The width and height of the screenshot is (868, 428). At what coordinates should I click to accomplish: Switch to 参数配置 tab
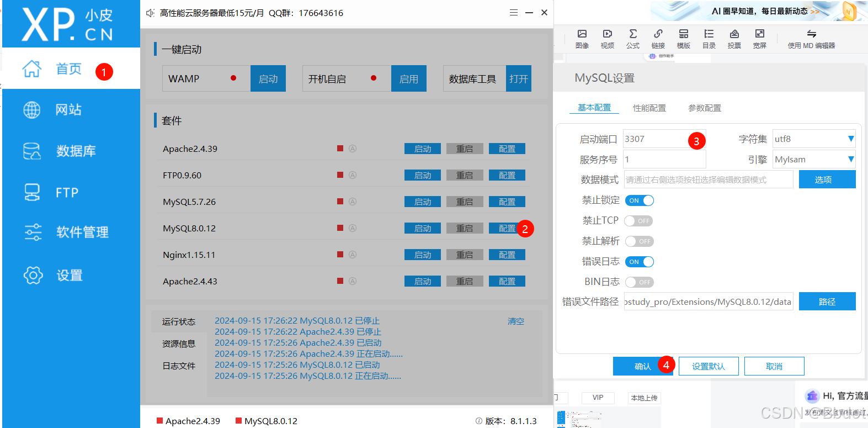[x=705, y=108]
